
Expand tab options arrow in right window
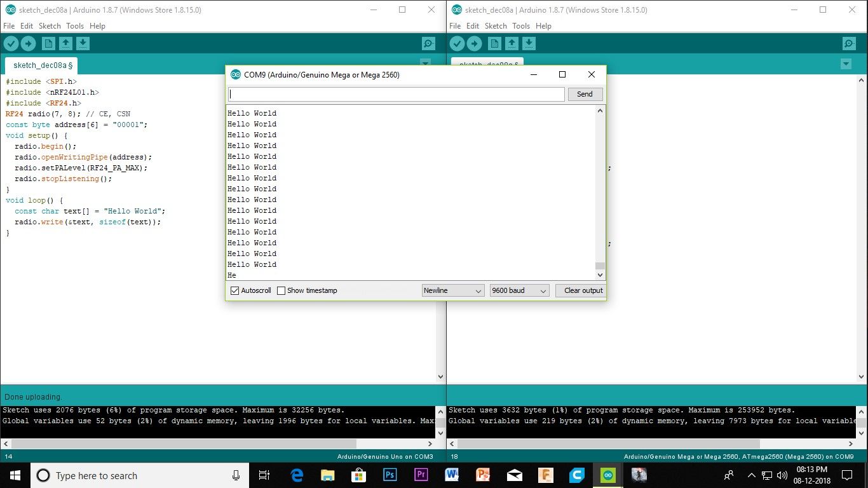point(846,64)
